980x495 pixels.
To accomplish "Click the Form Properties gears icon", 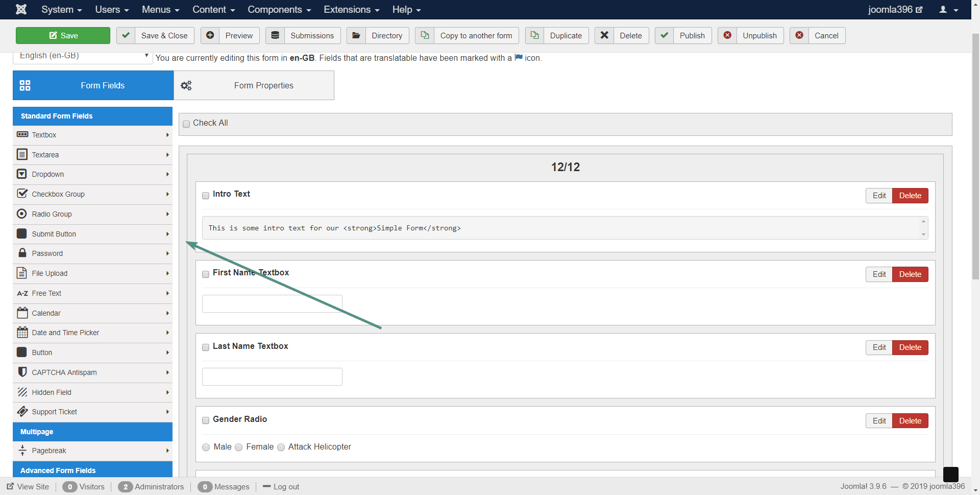I will pos(186,85).
